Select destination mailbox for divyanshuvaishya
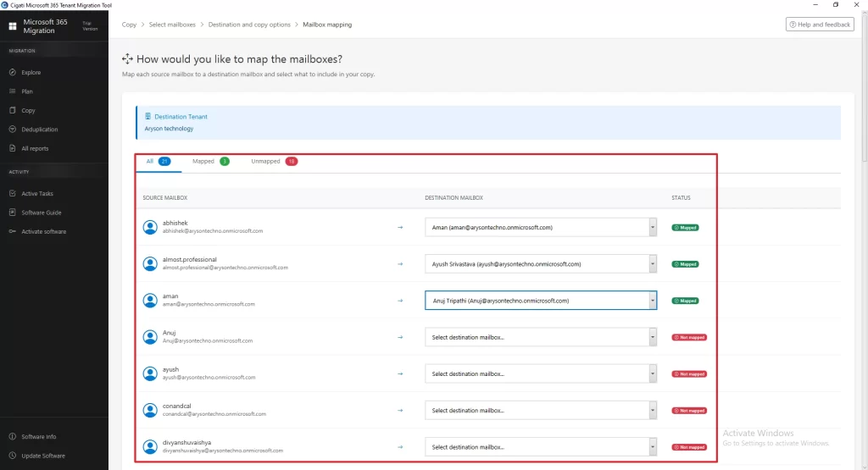The width and height of the screenshot is (868, 470). pyautogui.click(x=541, y=447)
